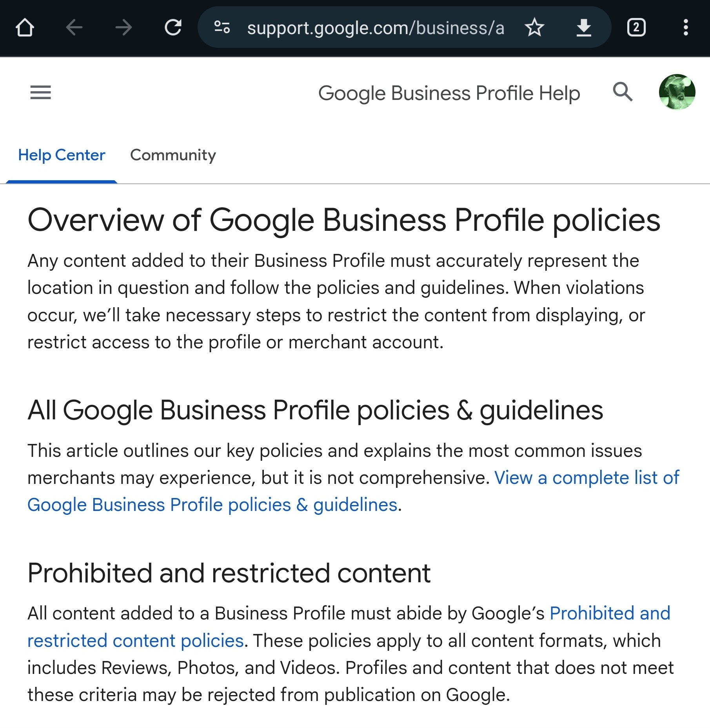Open the Google account profile avatar
The width and height of the screenshot is (710, 728).
click(677, 92)
